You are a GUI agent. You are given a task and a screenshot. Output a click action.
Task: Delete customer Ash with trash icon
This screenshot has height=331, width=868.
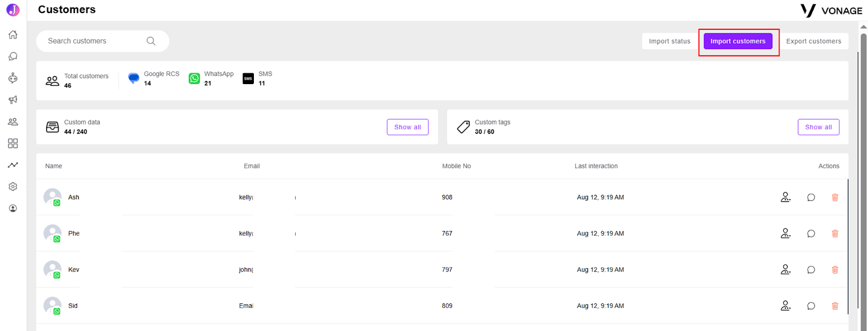pos(835,198)
